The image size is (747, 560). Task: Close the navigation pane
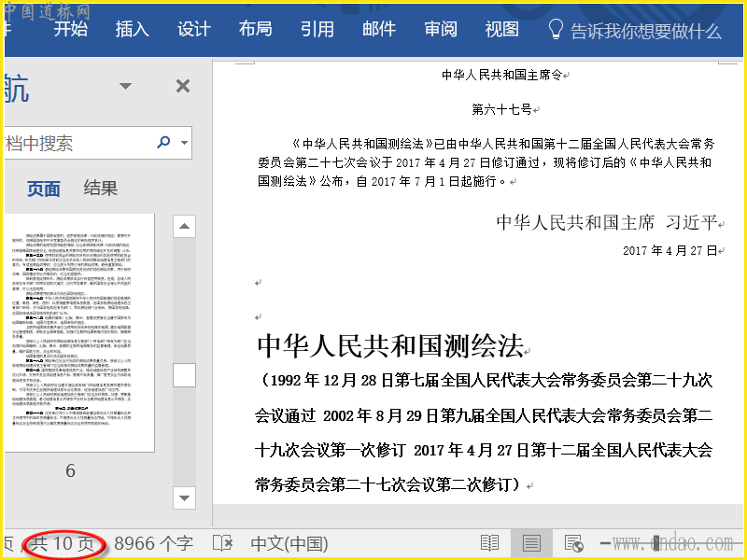point(183,86)
